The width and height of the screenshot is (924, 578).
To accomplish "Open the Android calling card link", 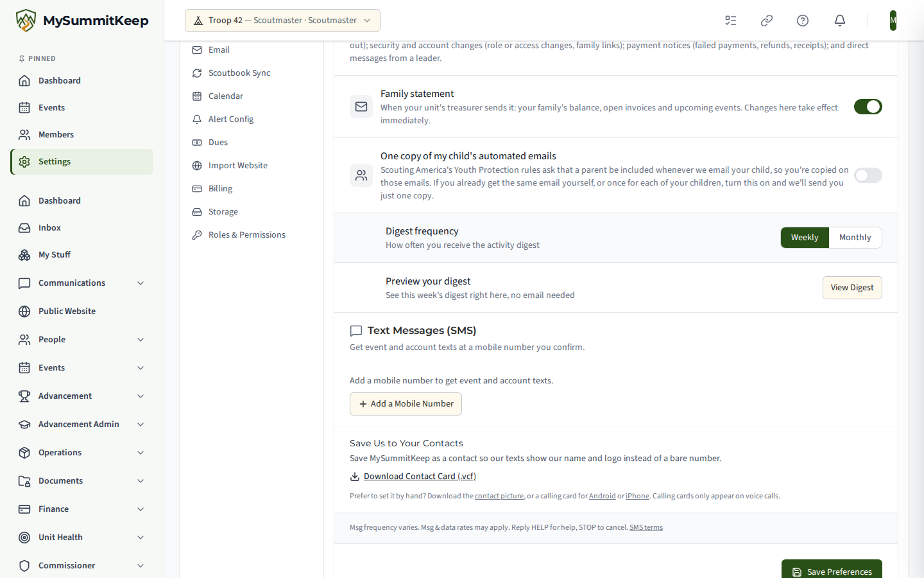I will click(603, 496).
